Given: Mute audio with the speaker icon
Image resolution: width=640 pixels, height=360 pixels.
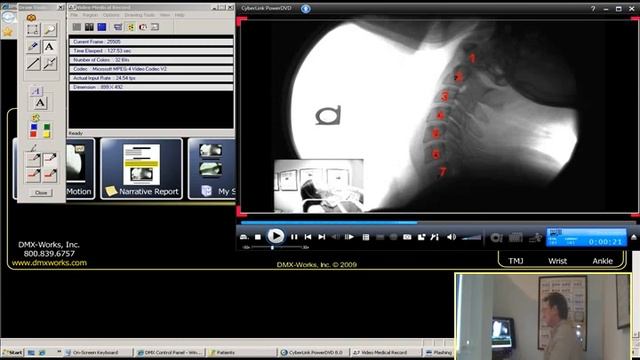Looking at the screenshot, I should [451, 237].
